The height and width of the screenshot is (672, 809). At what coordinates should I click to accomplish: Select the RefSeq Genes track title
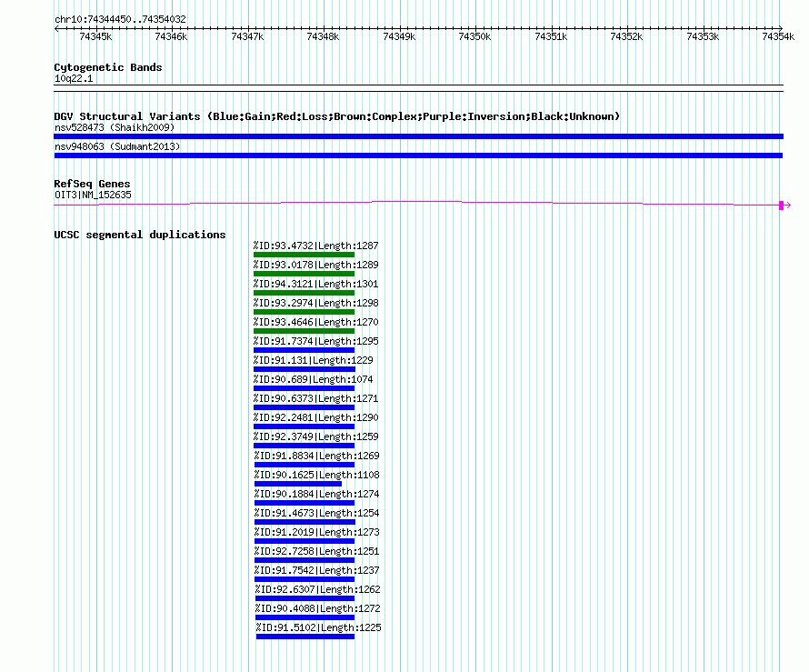pos(92,183)
